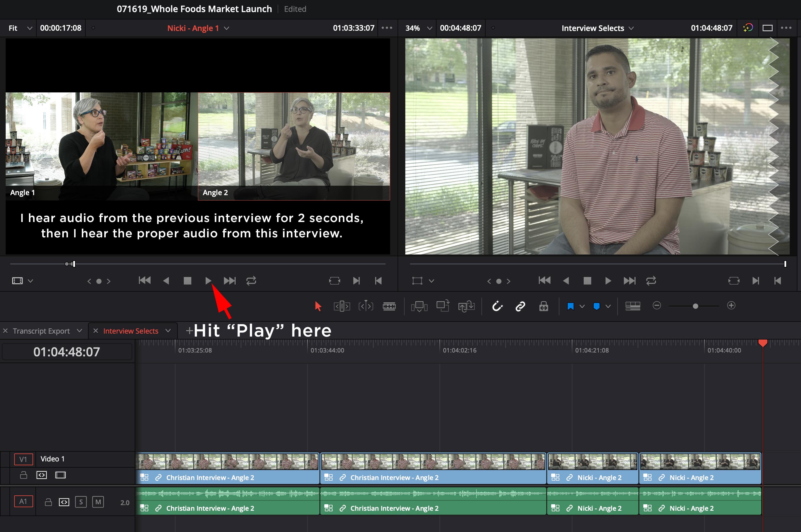This screenshot has width=801, height=532.
Task: Toggle Position Lock icon
Action: click(543, 306)
